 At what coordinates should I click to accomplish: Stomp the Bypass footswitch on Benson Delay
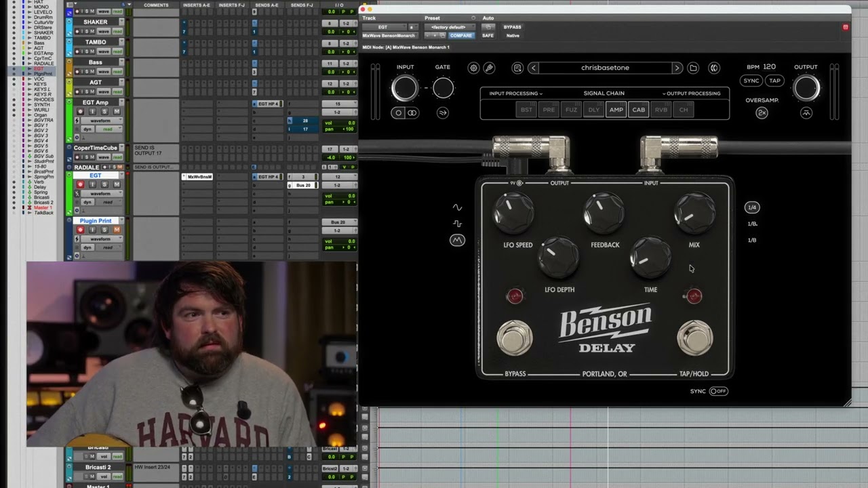[515, 338]
